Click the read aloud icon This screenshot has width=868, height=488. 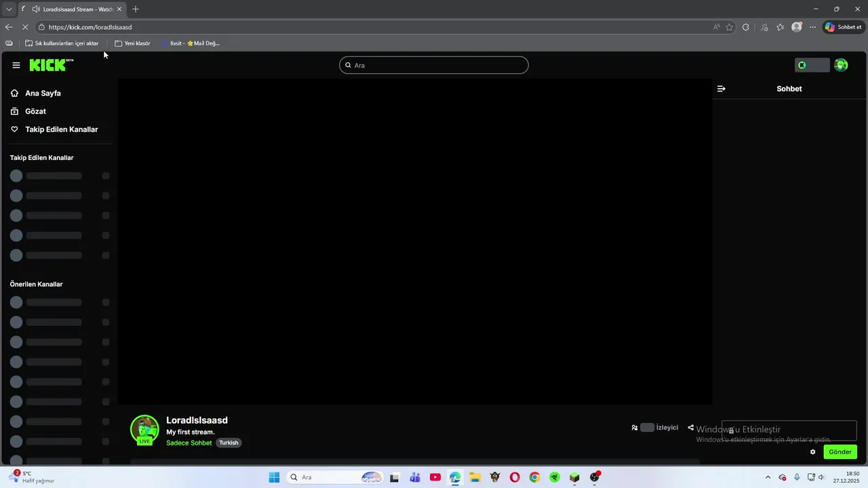click(717, 27)
